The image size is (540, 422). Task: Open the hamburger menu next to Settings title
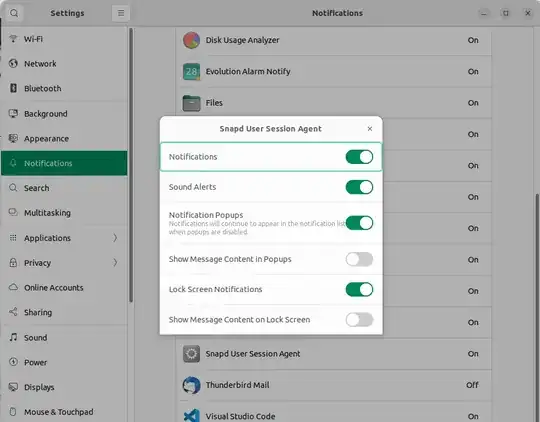(121, 13)
